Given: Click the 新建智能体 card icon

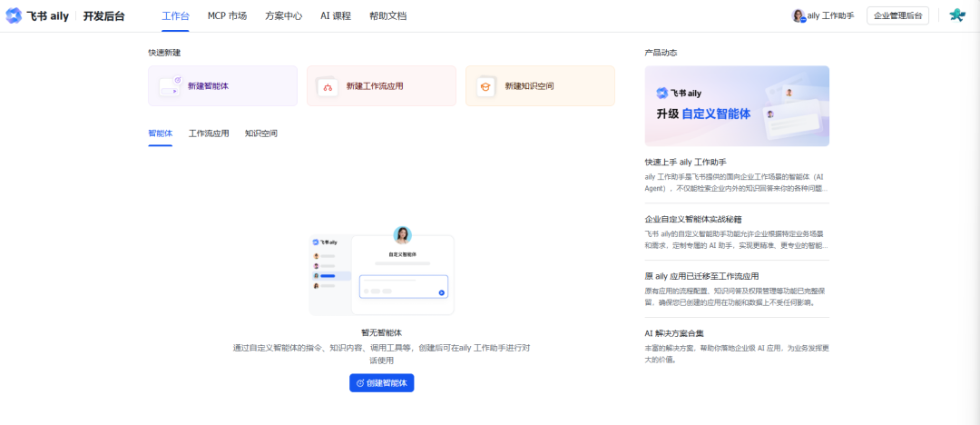Looking at the screenshot, I should [x=170, y=85].
